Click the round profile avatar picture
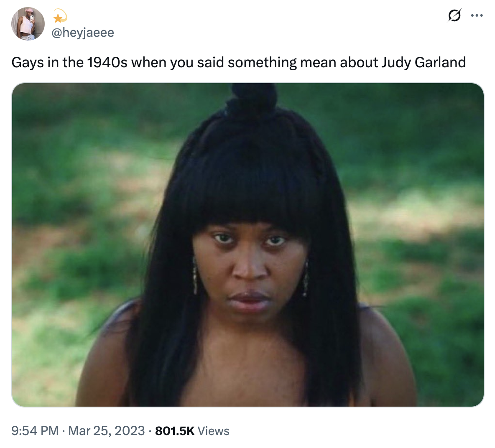 click(28, 24)
